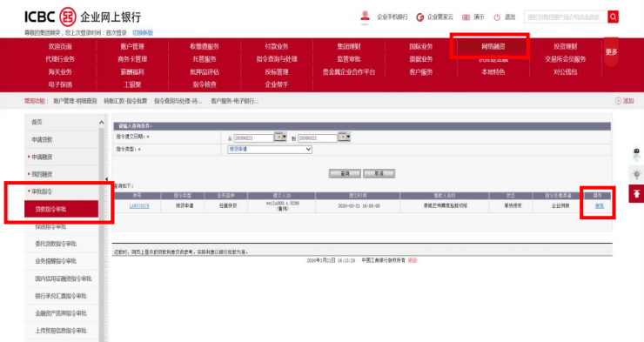
Task: Open the 指令类型 dropdown
Action: pyautogui.click(x=270, y=150)
